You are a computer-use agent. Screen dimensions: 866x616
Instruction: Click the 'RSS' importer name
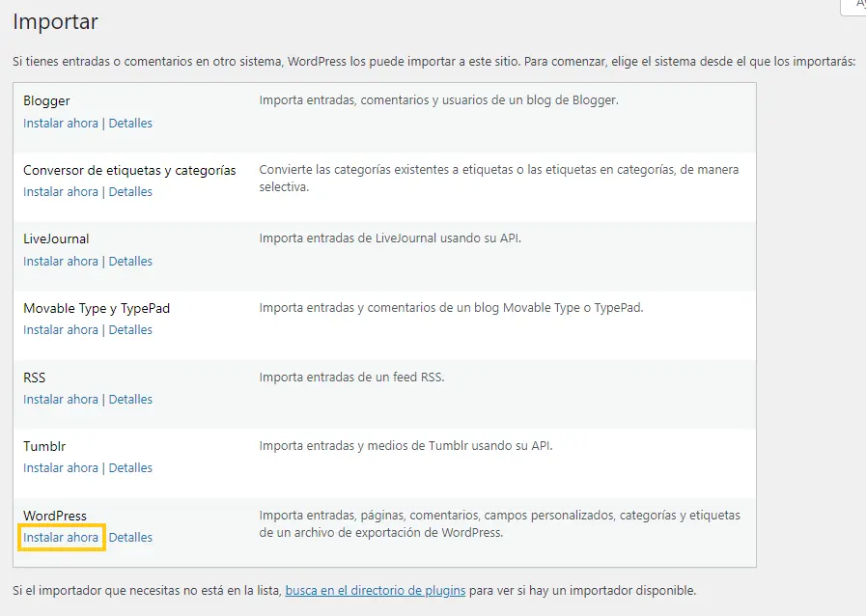(x=34, y=378)
